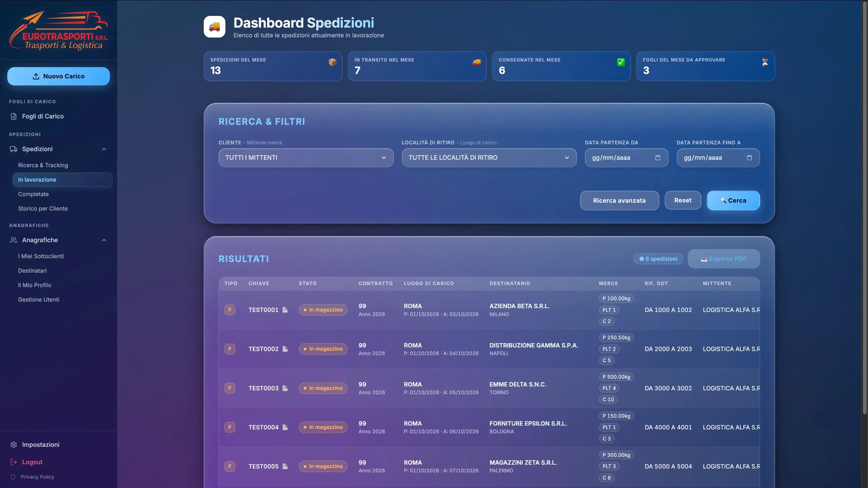Click Ricerca avanzata button

point(619,201)
